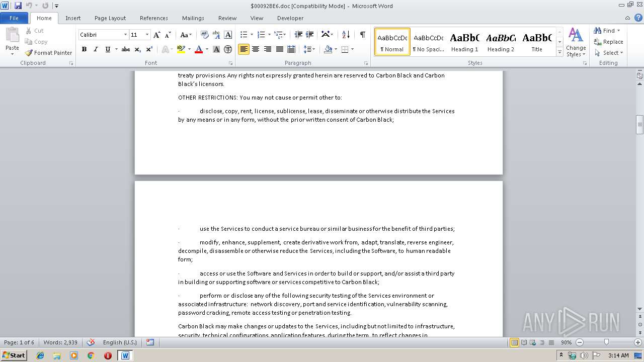The height and width of the screenshot is (362, 644).
Task: Sort the paragraph text alphabetically
Action: (346, 35)
